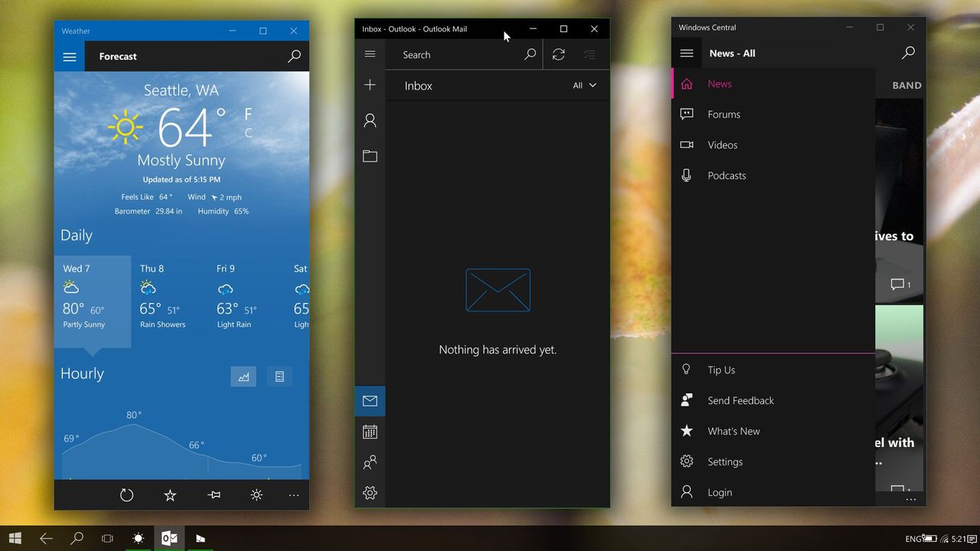The width and height of the screenshot is (980, 551).
Task: Collapse the Windows Central hamburger menu
Action: coord(687,54)
